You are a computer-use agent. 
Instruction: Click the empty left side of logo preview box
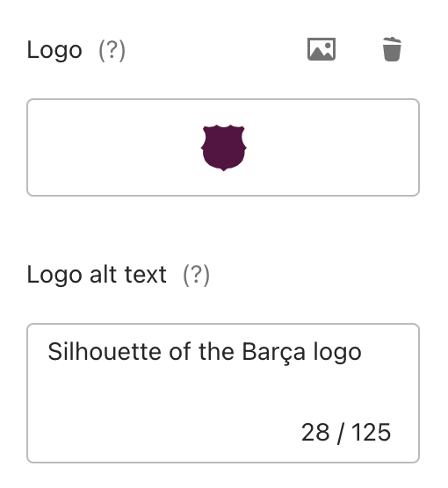[113, 147]
